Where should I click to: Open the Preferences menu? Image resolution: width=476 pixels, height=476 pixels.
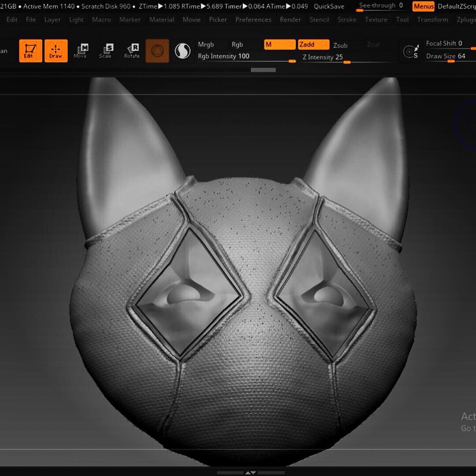point(253,19)
